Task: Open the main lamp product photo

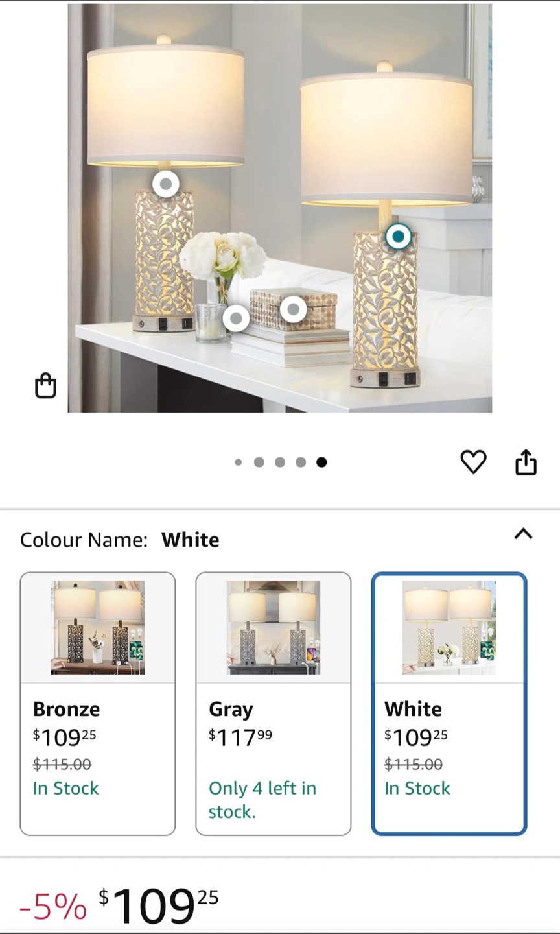Action: pyautogui.click(x=280, y=208)
